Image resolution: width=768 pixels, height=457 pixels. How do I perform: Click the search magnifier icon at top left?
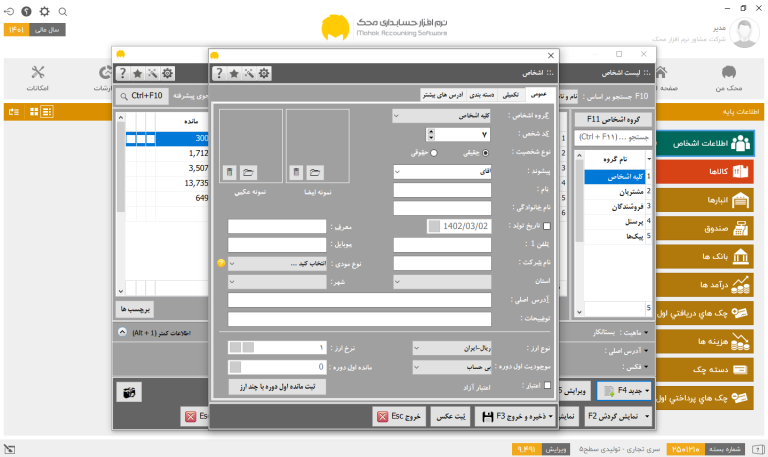click(63, 12)
